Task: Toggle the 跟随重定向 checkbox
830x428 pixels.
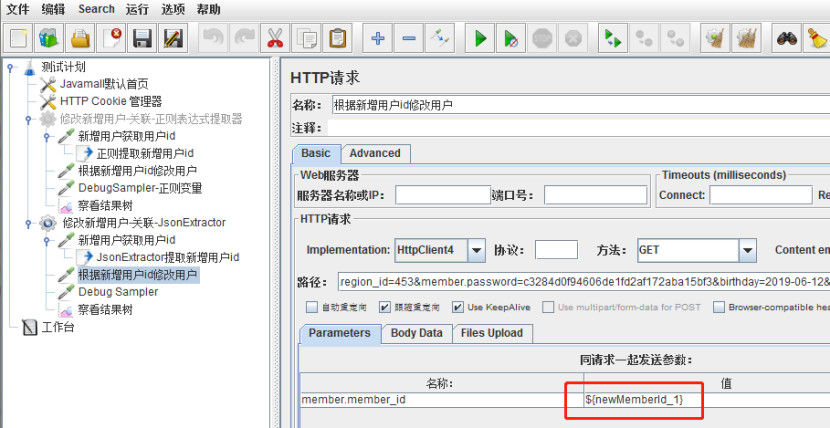Action: click(x=384, y=307)
